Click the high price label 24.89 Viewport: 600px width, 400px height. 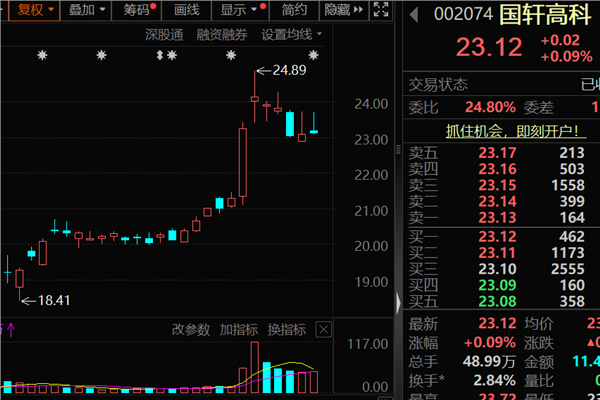pos(289,70)
